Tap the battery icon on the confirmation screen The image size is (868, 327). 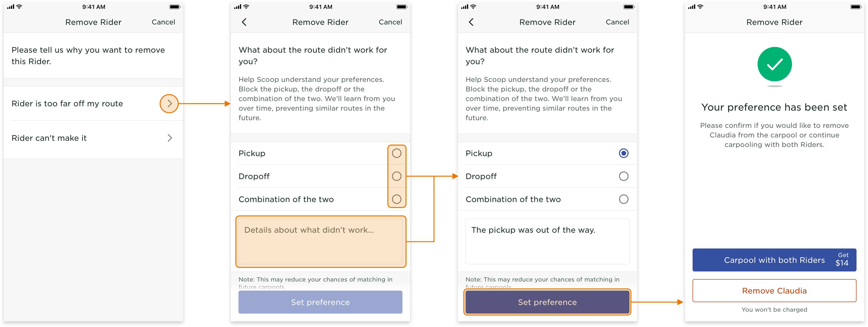[x=855, y=7]
